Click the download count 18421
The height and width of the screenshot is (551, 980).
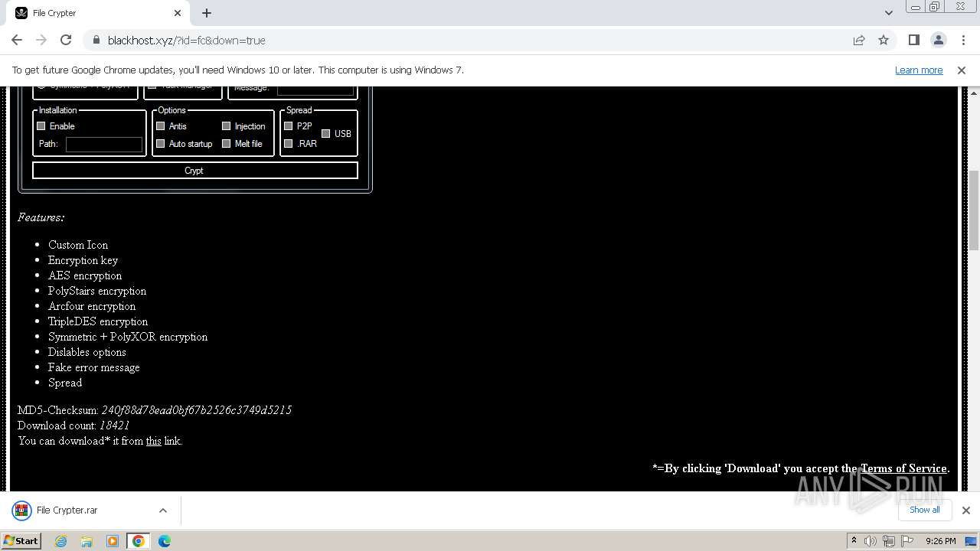point(114,425)
